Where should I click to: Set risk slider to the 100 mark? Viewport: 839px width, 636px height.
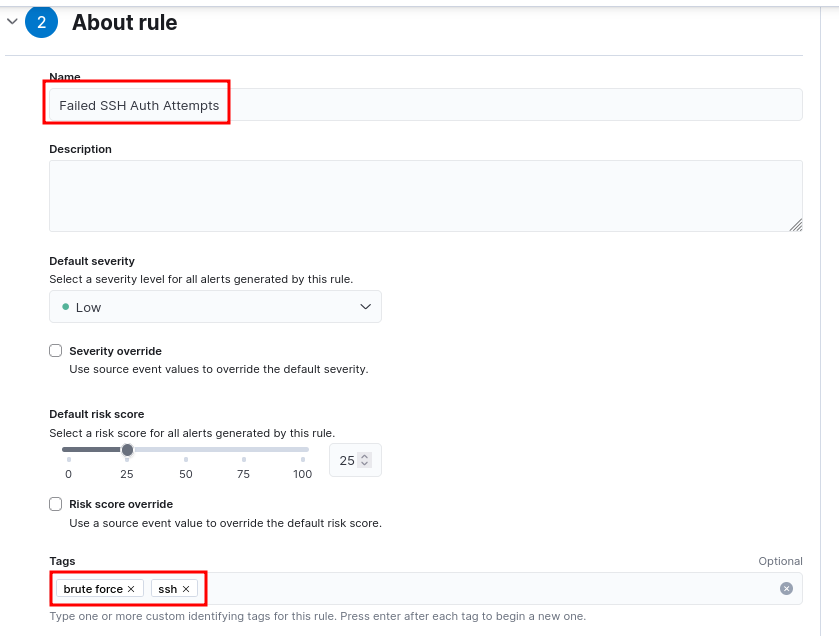[x=303, y=450]
